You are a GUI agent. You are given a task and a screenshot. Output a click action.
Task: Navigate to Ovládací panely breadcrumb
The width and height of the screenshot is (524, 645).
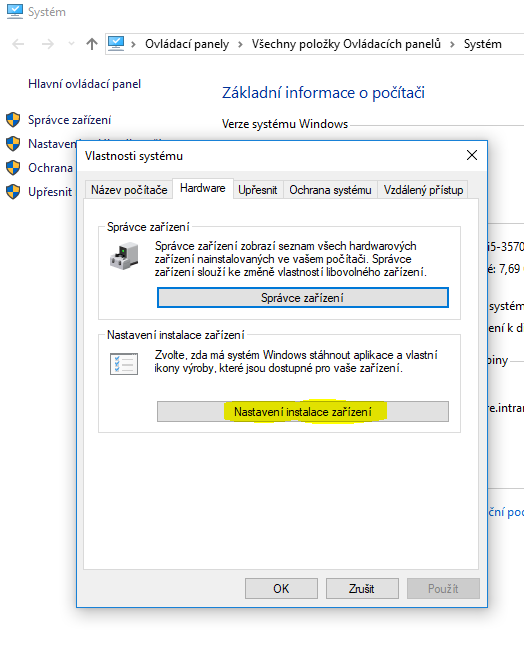(187, 44)
